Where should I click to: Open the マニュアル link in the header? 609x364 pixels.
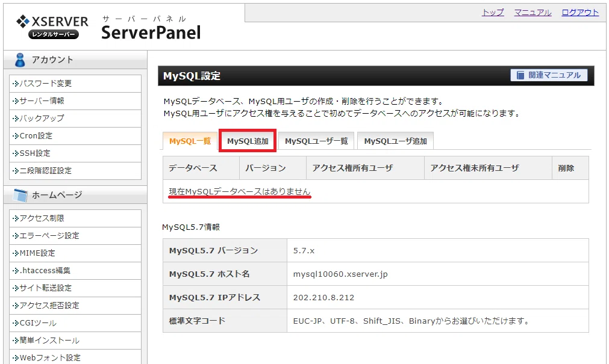click(532, 13)
